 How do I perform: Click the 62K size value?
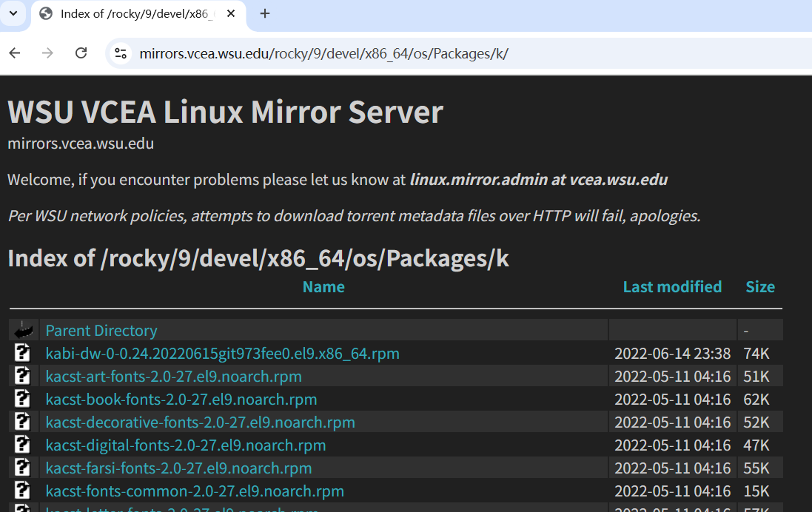756,399
